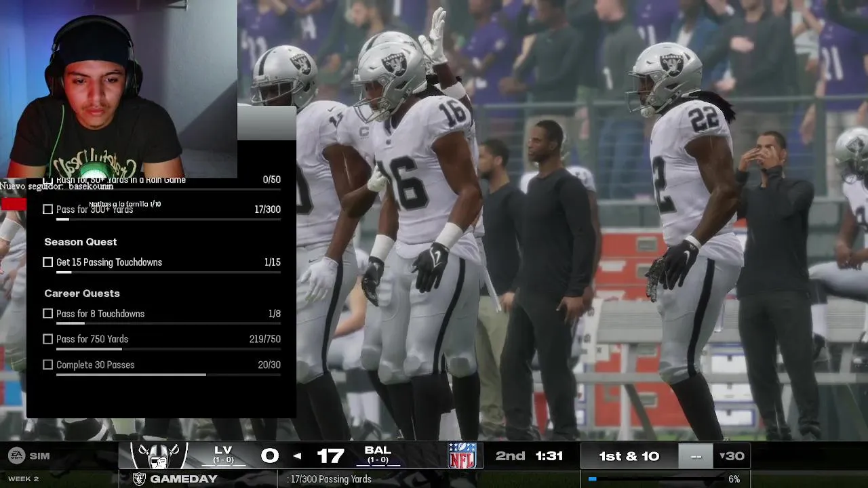Click the LV team abbreviation
868x488 pixels.
click(223, 450)
